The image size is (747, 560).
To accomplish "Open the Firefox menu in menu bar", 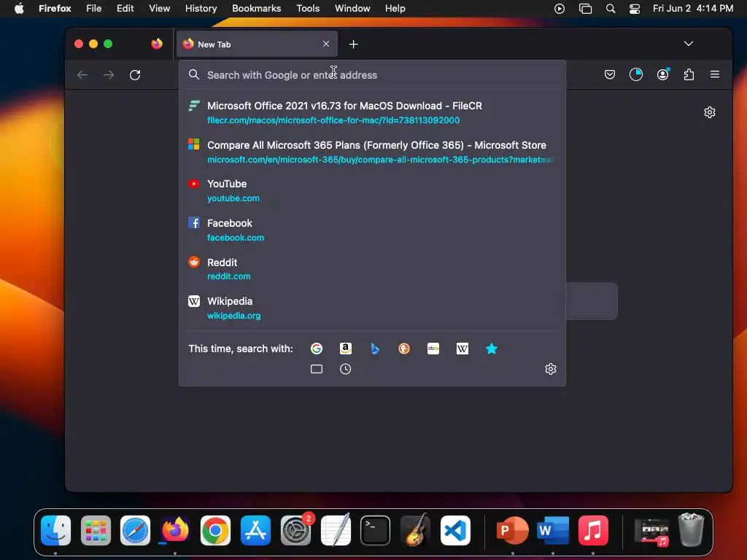I will pos(55,8).
